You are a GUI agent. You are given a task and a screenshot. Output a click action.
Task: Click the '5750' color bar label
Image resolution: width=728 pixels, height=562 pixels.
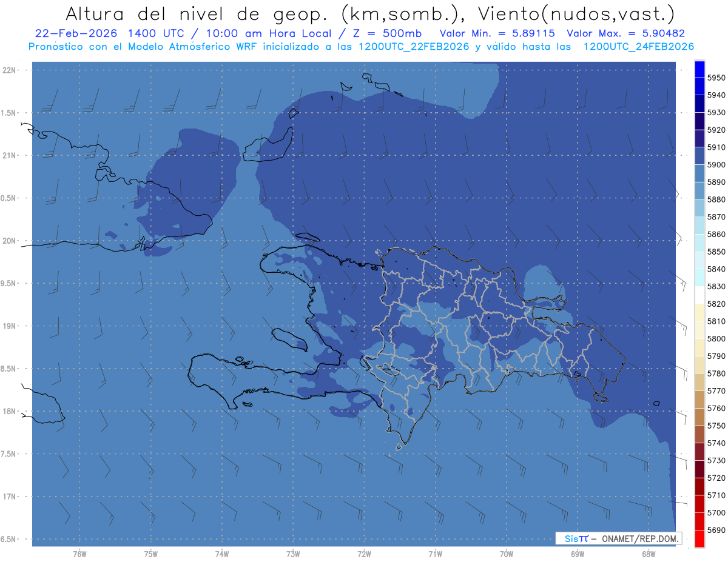716,426
